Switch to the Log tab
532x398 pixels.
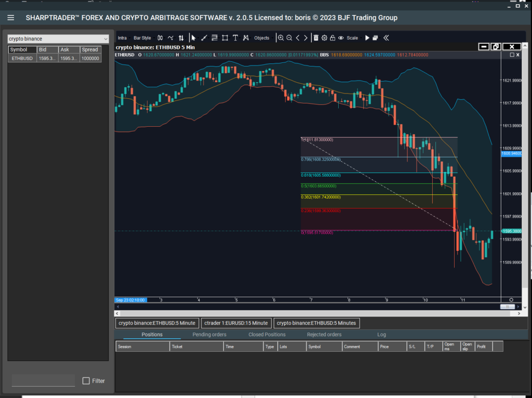click(382, 335)
